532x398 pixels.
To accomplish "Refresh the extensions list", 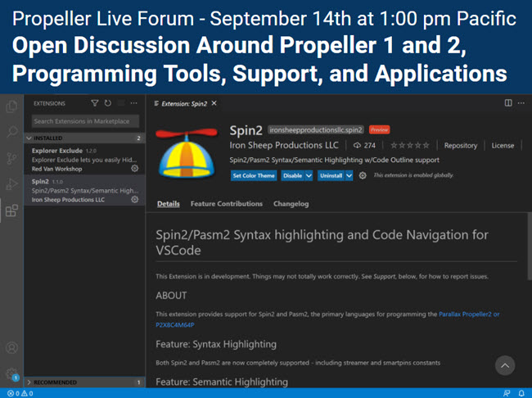I will point(108,103).
